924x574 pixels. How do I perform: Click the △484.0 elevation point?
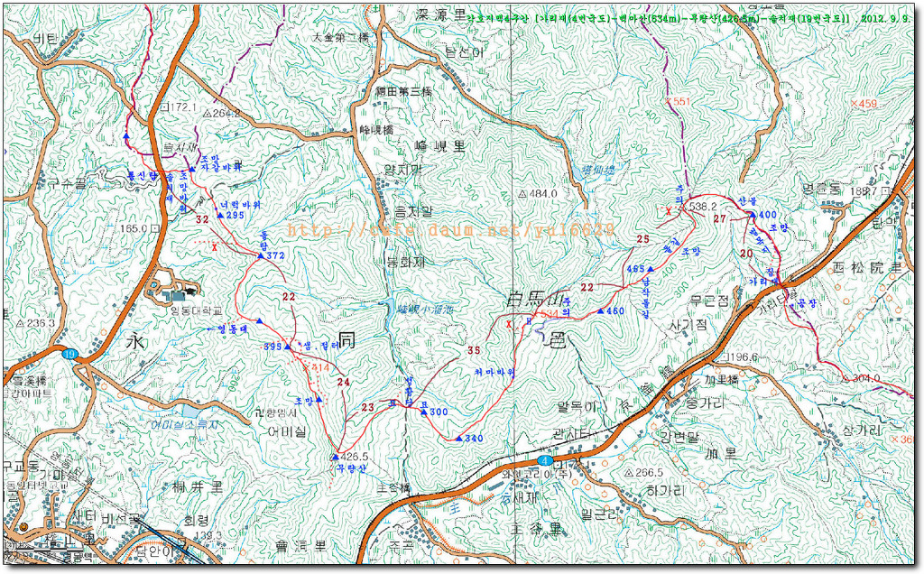pos(538,193)
